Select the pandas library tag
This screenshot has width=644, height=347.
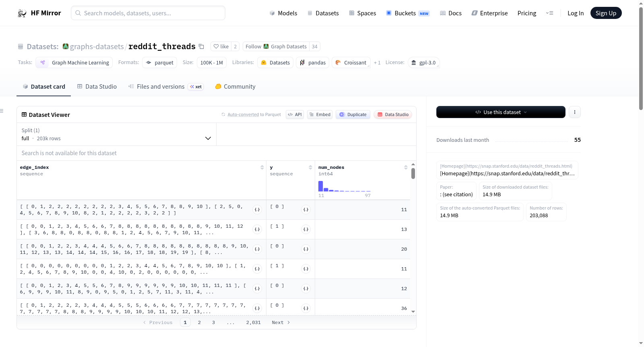pos(313,62)
